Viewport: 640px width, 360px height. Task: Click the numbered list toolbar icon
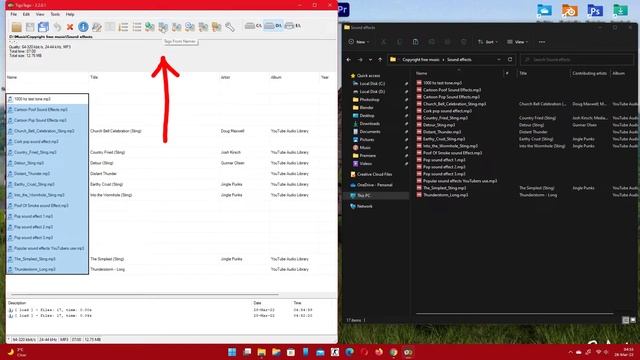coord(123,27)
